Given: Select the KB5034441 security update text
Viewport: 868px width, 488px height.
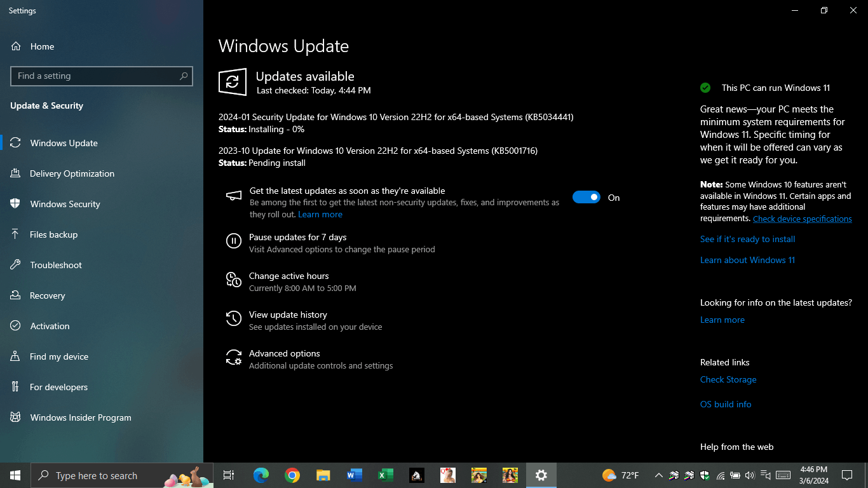Looking at the screenshot, I should pos(396,117).
